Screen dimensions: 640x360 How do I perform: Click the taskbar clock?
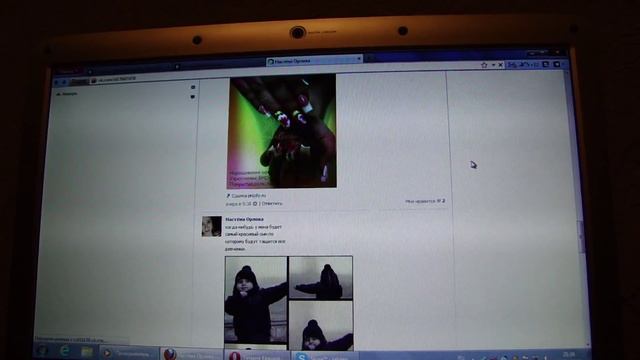pos(569,355)
